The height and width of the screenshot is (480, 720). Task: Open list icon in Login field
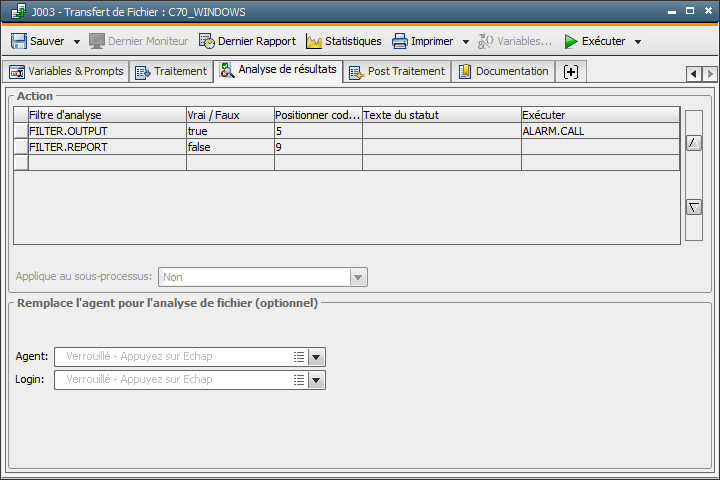pos(298,380)
